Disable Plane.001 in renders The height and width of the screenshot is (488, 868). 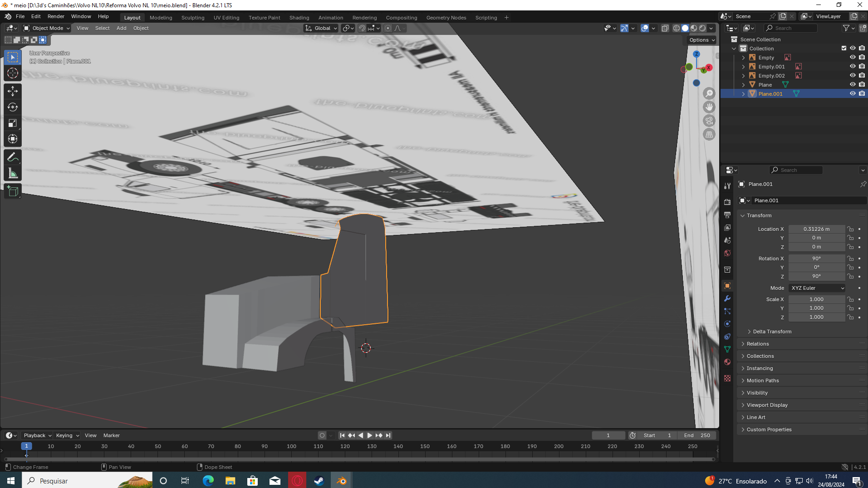click(x=862, y=94)
